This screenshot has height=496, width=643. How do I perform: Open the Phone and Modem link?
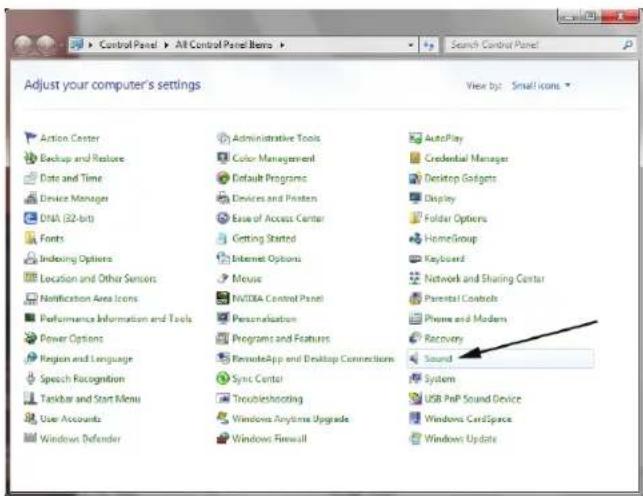point(465,319)
